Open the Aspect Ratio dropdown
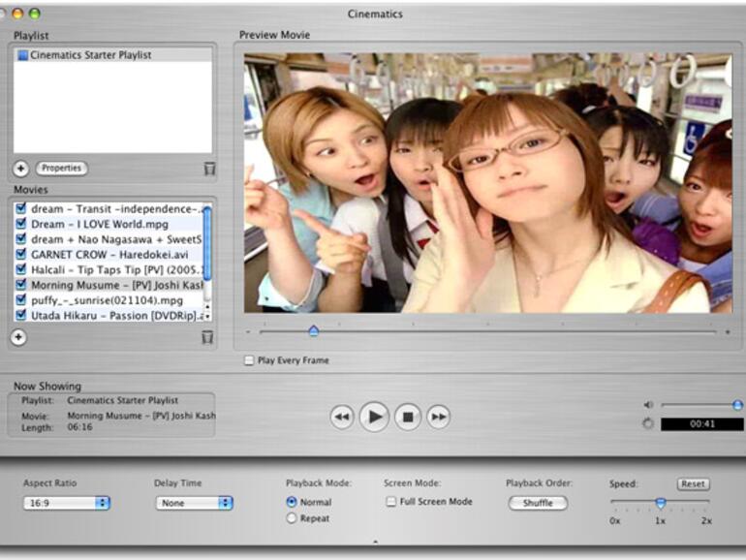Image resolution: width=746 pixels, height=560 pixels. tap(67, 503)
